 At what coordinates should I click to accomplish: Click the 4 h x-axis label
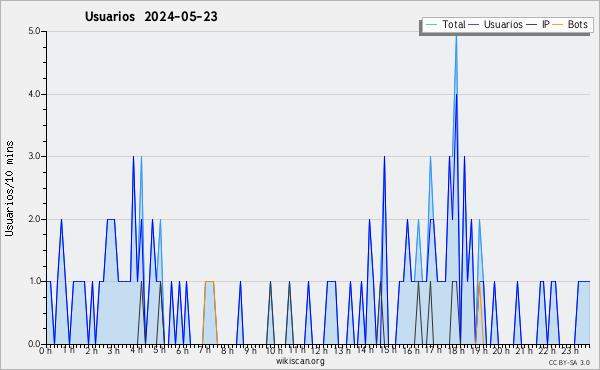coord(136,350)
